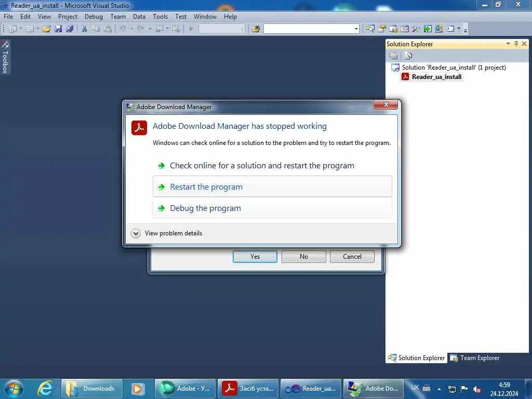This screenshot has width=532, height=399.
Task: Open the toolbar options overflow arrow
Action: [x=465, y=30]
